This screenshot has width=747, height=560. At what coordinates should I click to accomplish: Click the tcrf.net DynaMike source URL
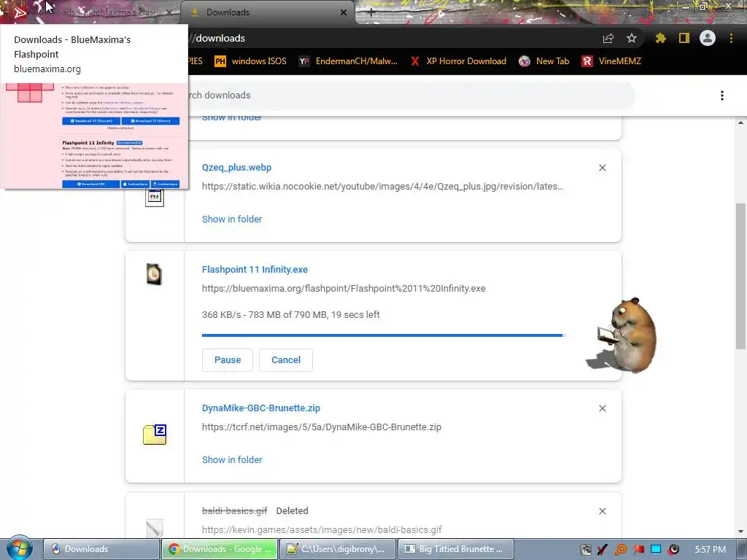[322, 427]
